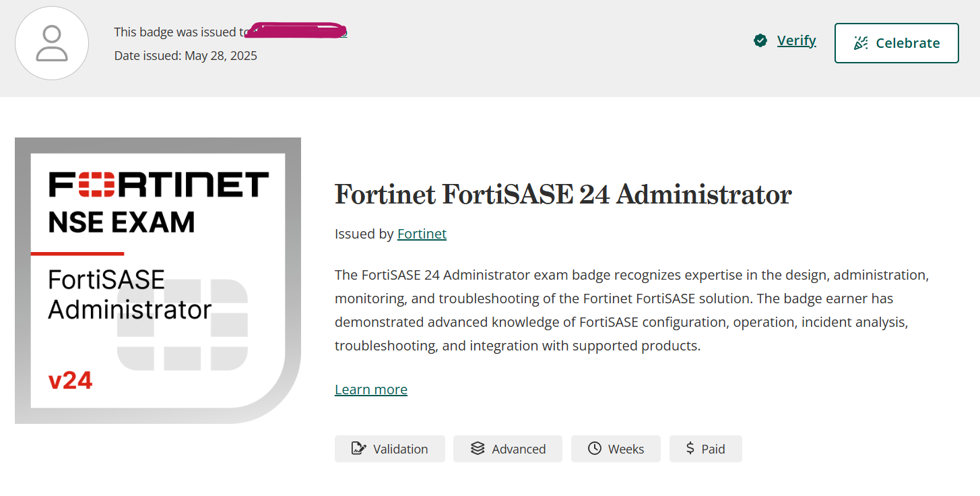Click the profile avatar placeholder icon
The image size is (980, 496).
click(x=52, y=44)
